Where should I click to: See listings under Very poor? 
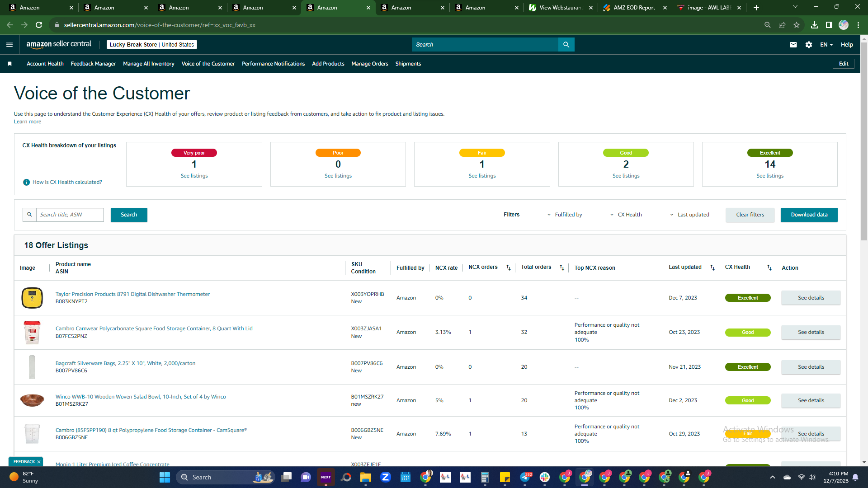click(x=194, y=176)
